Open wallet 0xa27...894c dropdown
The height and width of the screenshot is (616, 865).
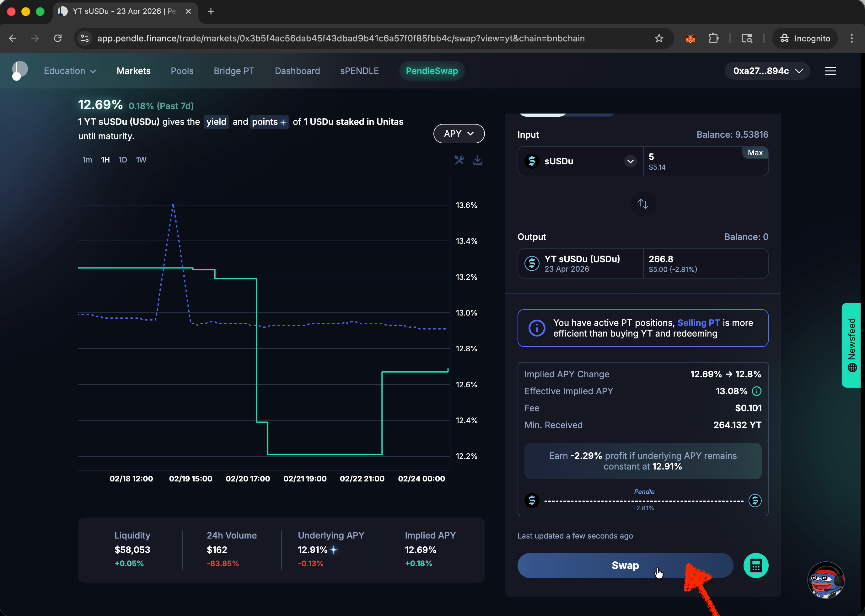coord(767,71)
